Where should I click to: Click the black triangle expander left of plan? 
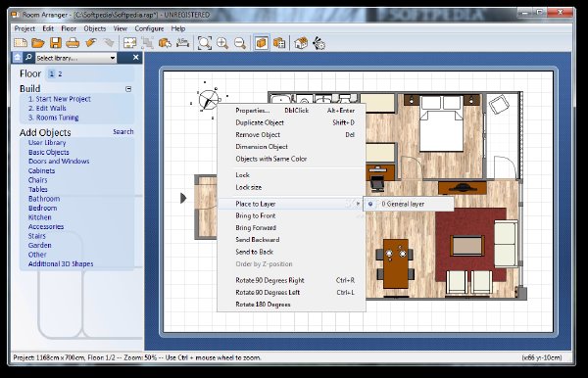click(183, 198)
